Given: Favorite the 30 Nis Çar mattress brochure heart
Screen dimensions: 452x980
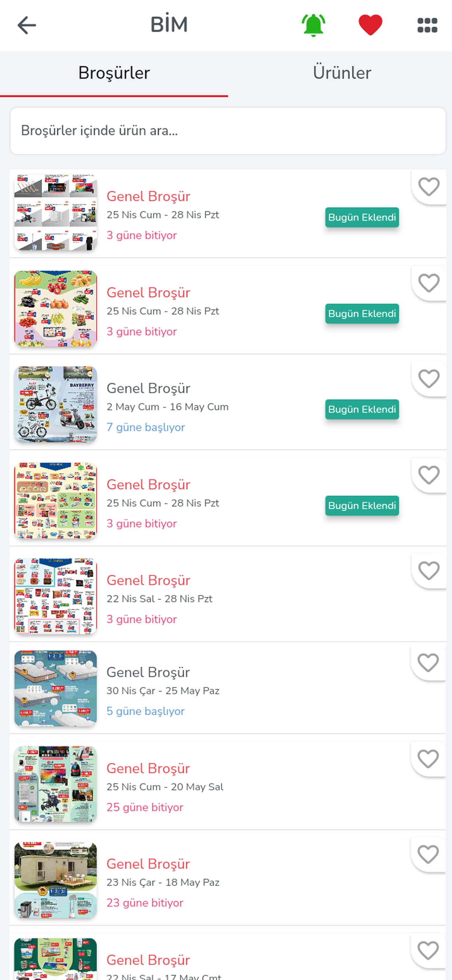Looking at the screenshot, I should (x=428, y=663).
